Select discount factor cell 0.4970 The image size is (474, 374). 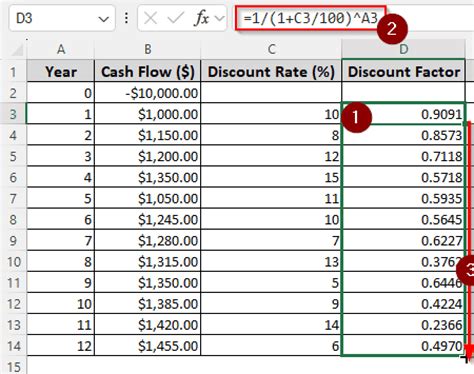(x=403, y=346)
